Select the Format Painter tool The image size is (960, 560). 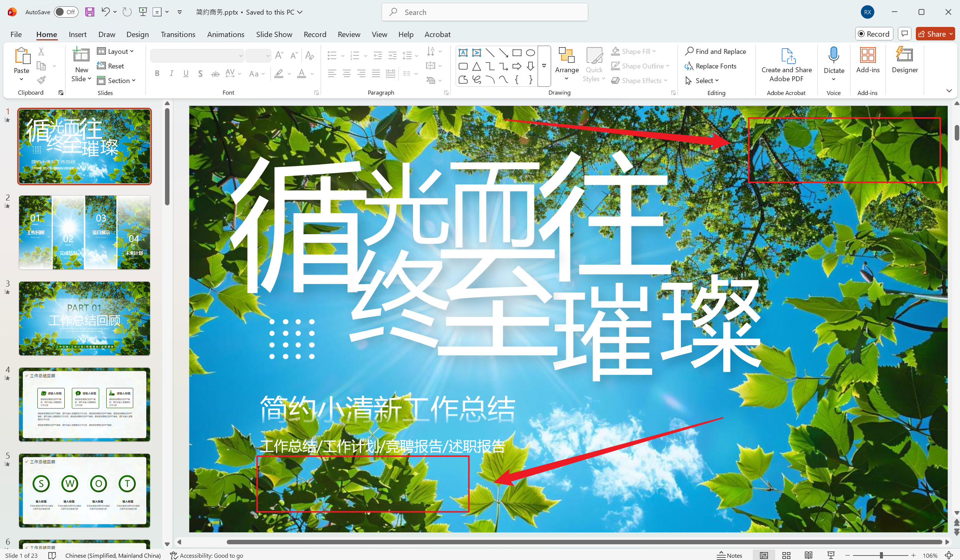tap(41, 80)
